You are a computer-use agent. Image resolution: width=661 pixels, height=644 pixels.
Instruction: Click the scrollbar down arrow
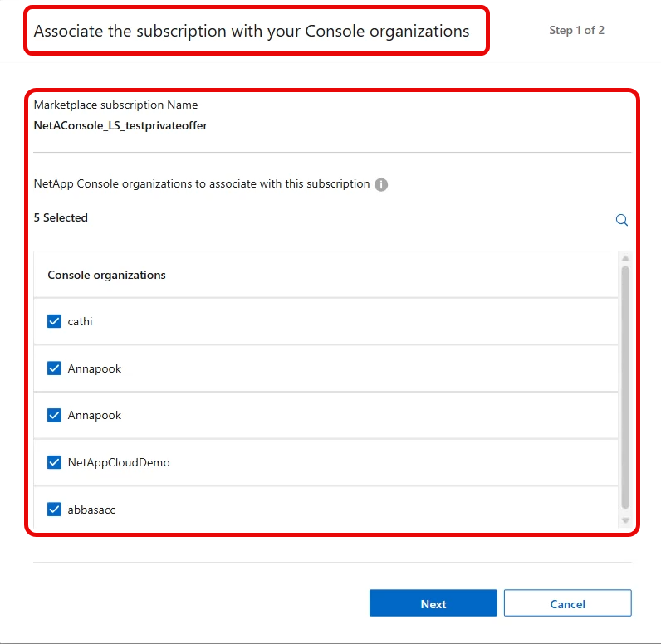pyautogui.click(x=625, y=520)
